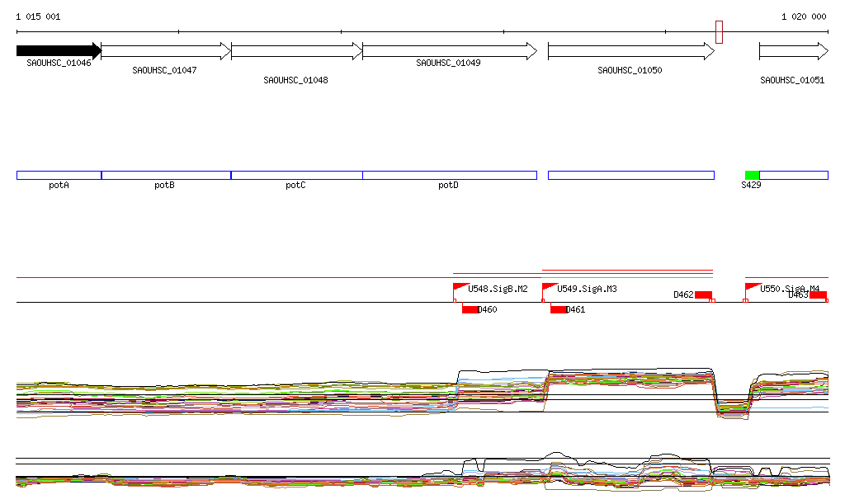Click the potC annotation box
The height and width of the screenshot is (504, 845).
pyautogui.click(x=296, y=175)
